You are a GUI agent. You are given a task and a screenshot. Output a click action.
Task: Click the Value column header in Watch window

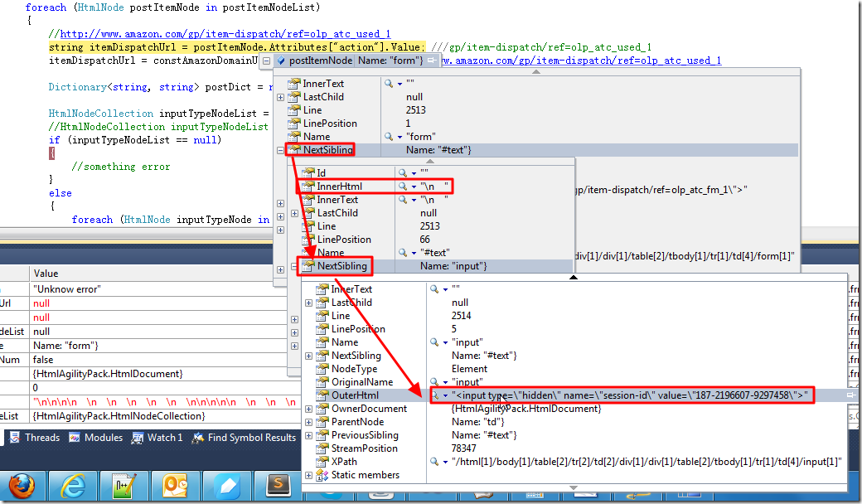click(x=46, y=274)
